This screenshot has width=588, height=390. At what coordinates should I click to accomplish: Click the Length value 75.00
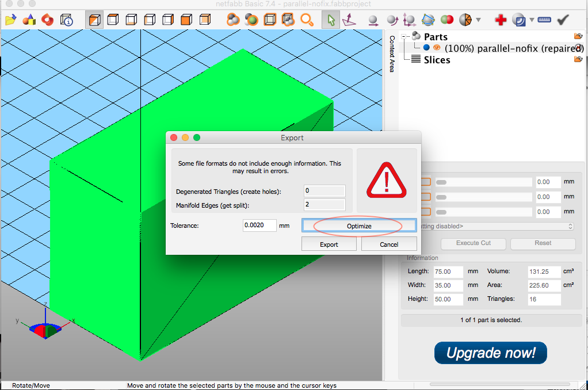coord(448,272)
